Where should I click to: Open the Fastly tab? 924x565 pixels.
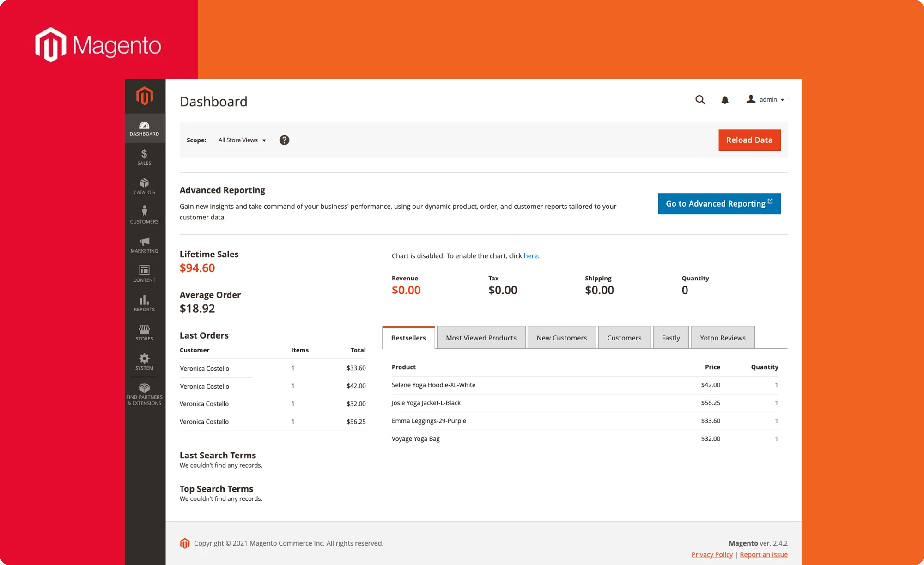pyautogui.click(x=671, y=338)
